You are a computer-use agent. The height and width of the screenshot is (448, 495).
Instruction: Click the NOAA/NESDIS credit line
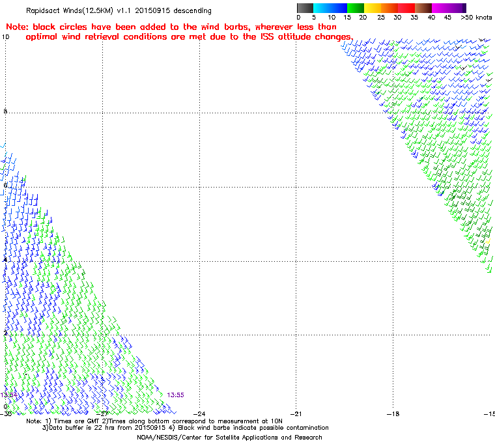click(x=229, y=438)
